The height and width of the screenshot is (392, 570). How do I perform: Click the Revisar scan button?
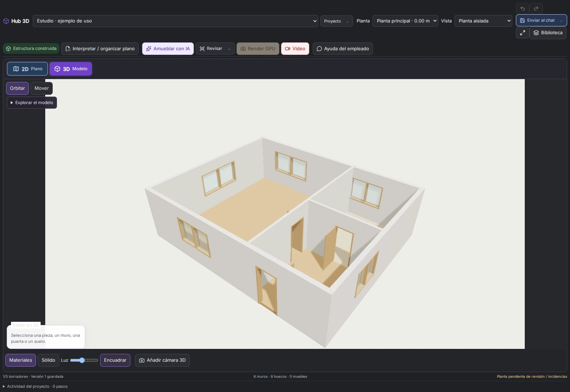(x=211, y=49)
